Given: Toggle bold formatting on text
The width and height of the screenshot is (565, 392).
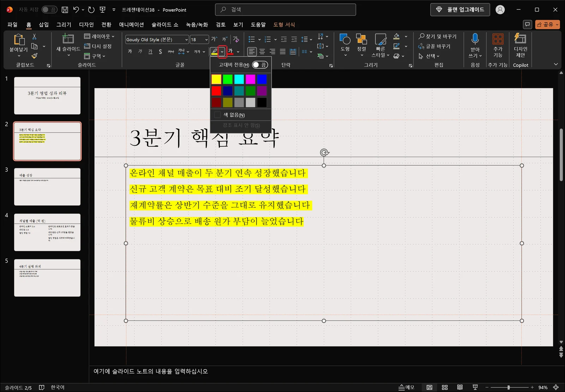Looking at the screenshot, I should pos(130,52).
